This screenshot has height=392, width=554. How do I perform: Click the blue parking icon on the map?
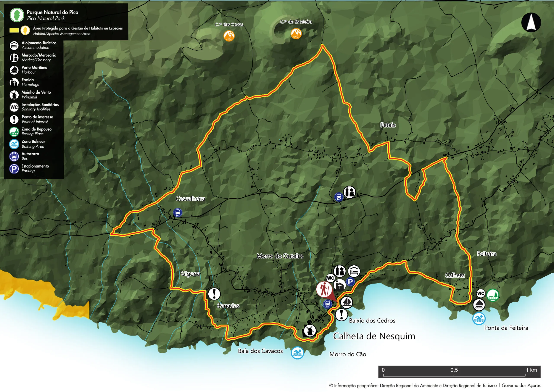click(x=350, y=281)
